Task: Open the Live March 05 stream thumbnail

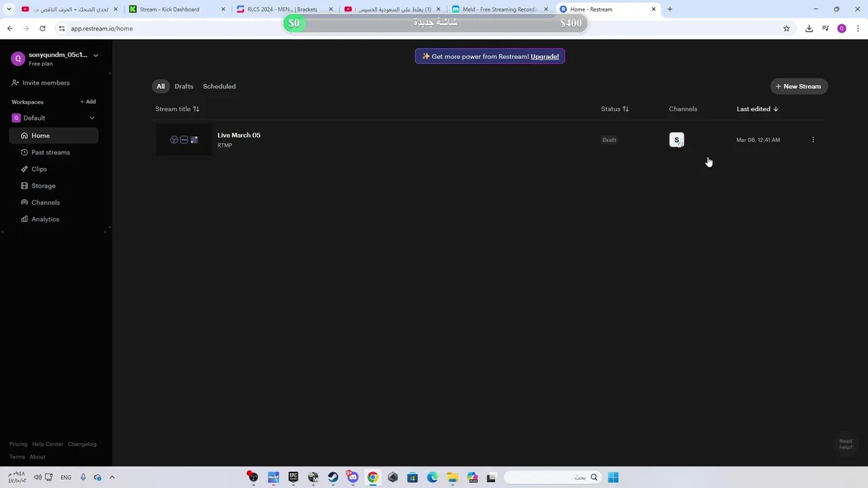Action: click(x=184, y=140)
